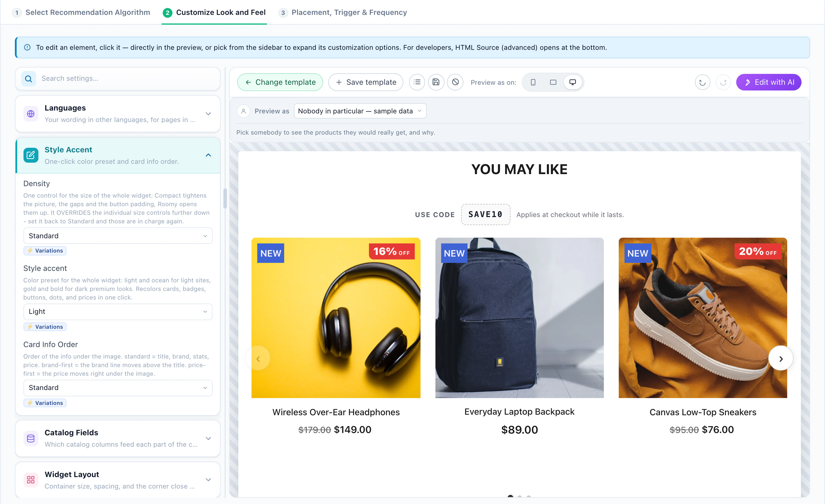Click the Search settings input field
Screen dimensions: 825x504
coord(118,79)
